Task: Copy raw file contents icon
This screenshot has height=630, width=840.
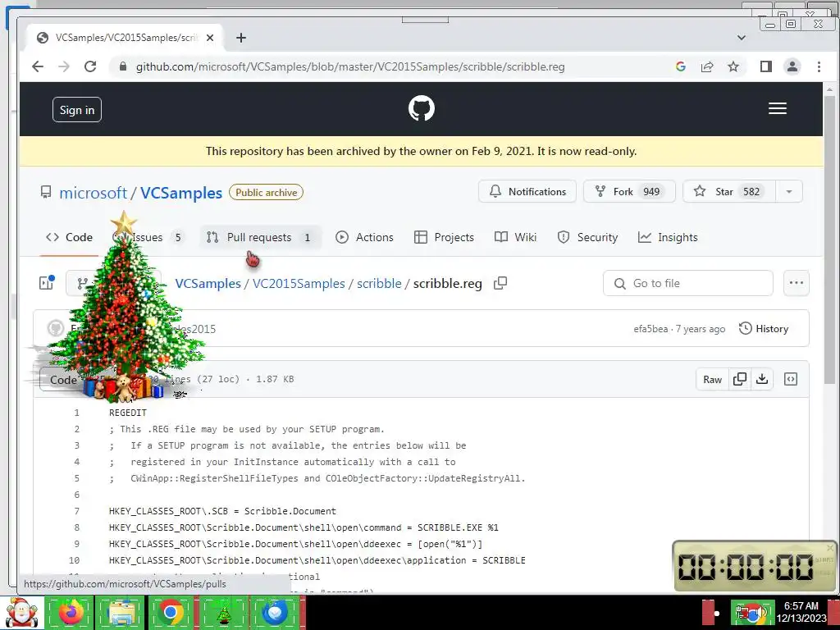Action: click(740, 379)
